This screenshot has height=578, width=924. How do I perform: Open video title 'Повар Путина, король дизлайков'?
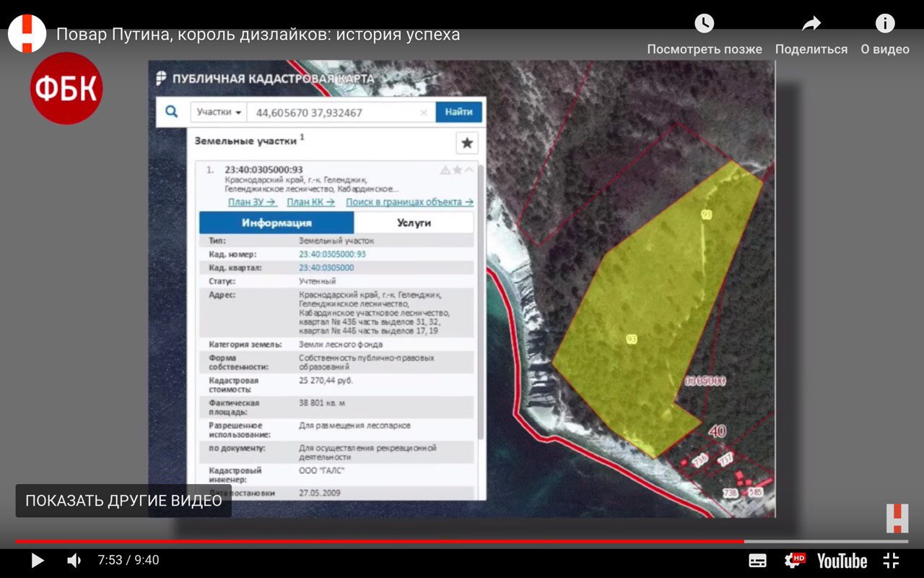click(258, 35)
